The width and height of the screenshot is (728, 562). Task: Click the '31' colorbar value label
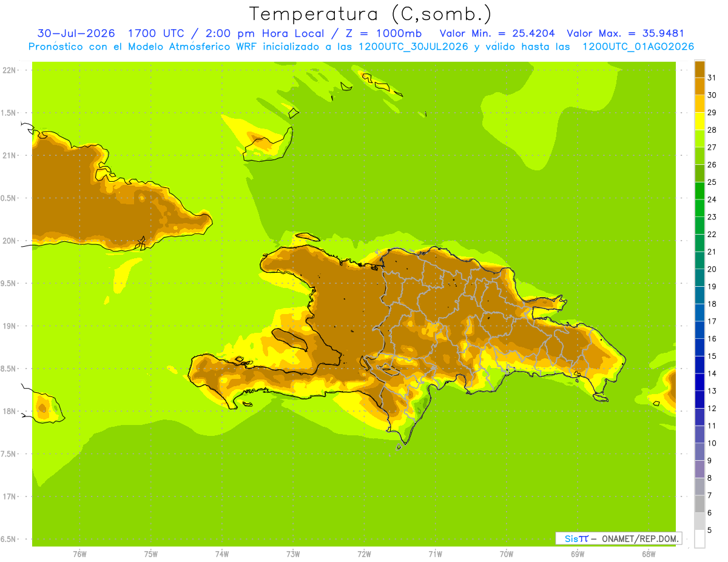(712, 78)
